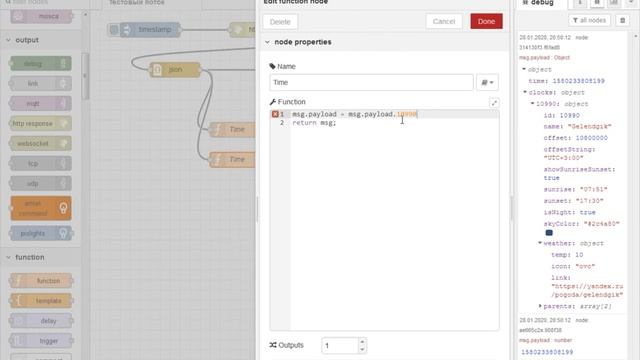This screenshot has height=360, width=640.
Task: Click the skyColor color swatch
Action: point(549,233)
